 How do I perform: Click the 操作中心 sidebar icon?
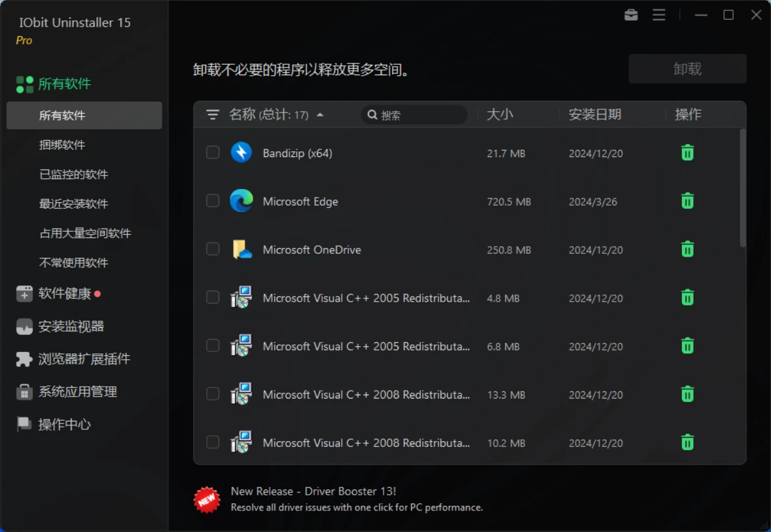(24, 424)
